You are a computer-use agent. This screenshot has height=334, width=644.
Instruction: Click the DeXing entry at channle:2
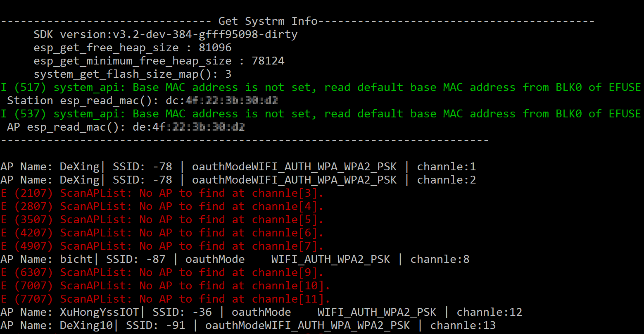click(x=238, y=180)
